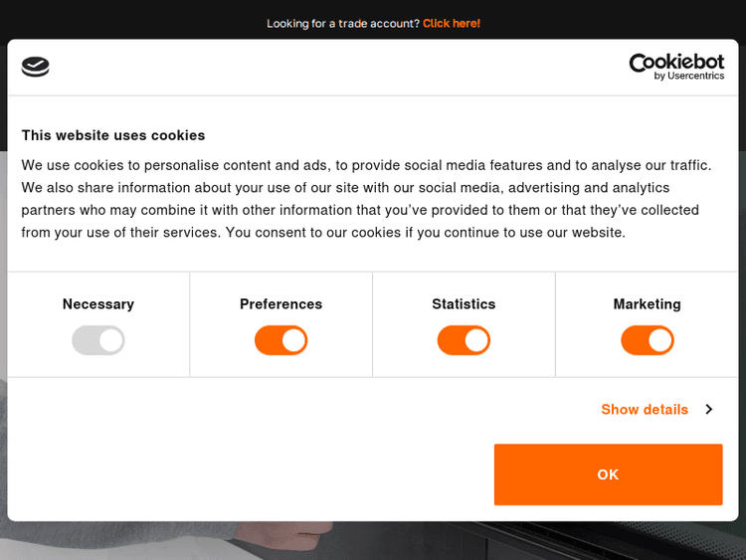This screenshot has height=560, width=746.
Task: Click the cookie consent description paragraph
Action: [x=366, y=199]
